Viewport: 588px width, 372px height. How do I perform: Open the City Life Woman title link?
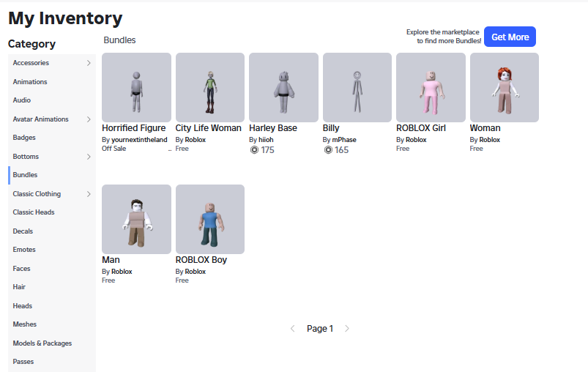click(209, 128)
